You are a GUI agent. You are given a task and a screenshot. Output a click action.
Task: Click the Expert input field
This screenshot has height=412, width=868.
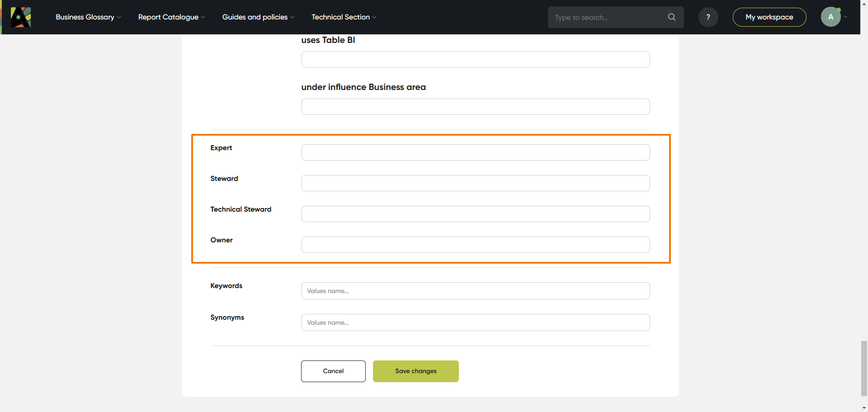point(475,152)
